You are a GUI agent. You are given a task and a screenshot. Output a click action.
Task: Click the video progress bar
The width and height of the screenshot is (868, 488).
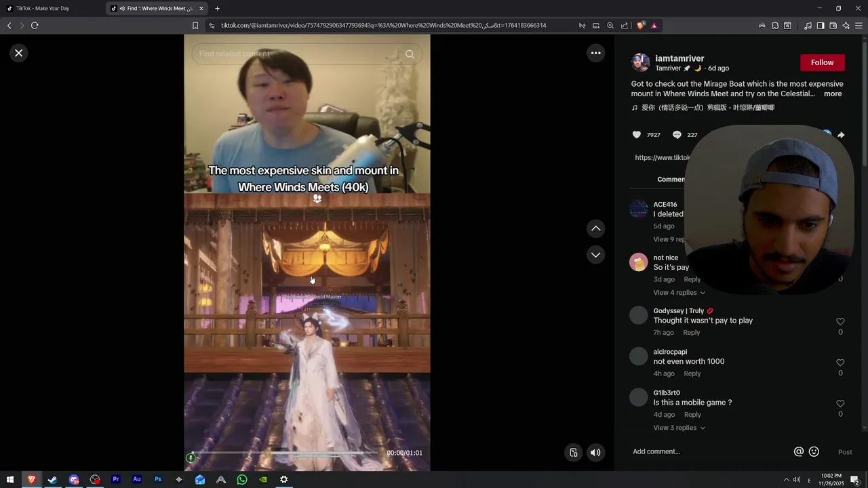click(x=285, y=453)
